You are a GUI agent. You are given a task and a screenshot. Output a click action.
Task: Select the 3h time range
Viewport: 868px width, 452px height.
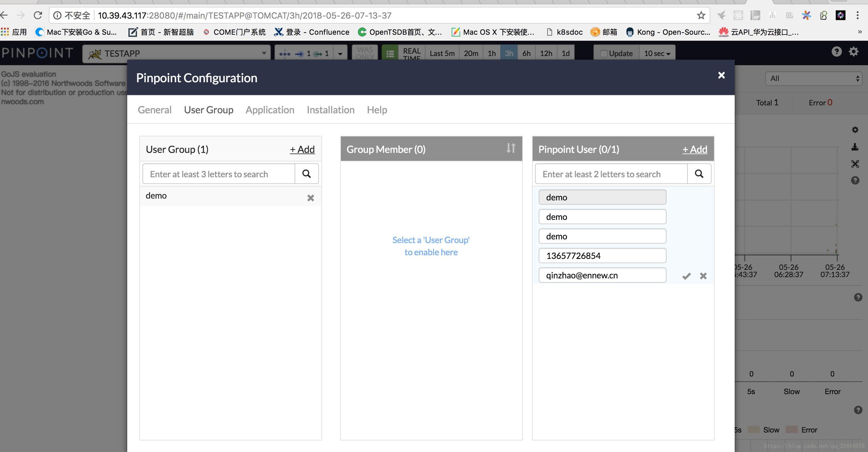(509, 53)
